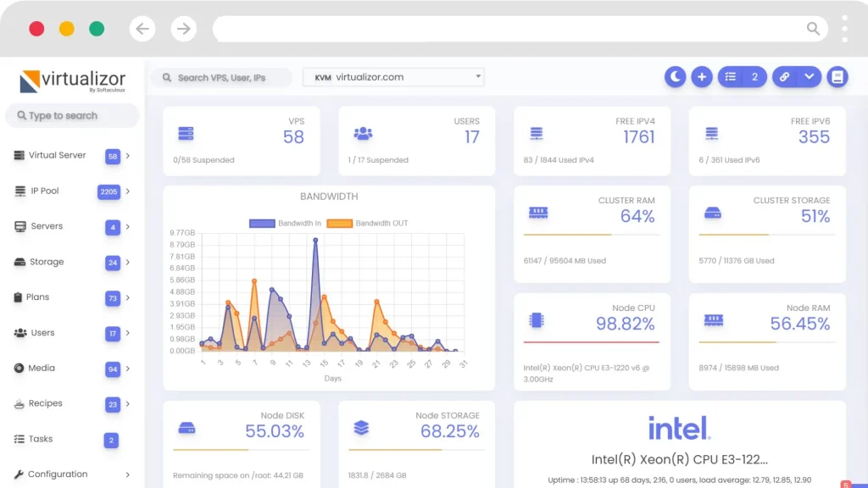Screen dimensions: 868x488
Task: Open the dropdown arrow beside link icon
Action: tap(810, 77)
